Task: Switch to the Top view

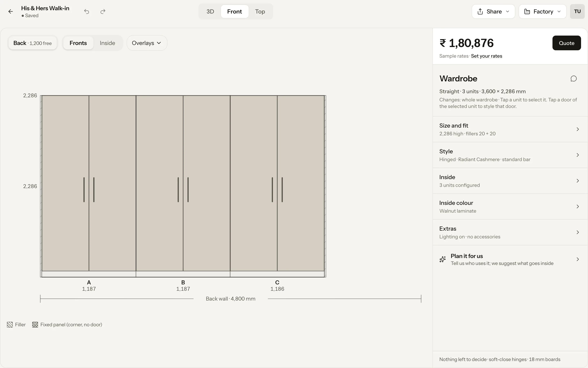Action: tap(260, 11)
